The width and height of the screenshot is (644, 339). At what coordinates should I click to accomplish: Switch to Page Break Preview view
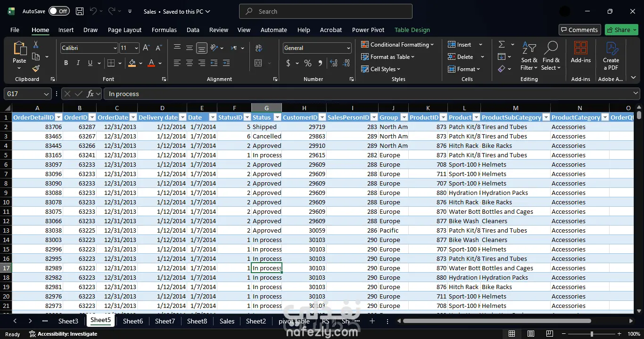(550, 334)
